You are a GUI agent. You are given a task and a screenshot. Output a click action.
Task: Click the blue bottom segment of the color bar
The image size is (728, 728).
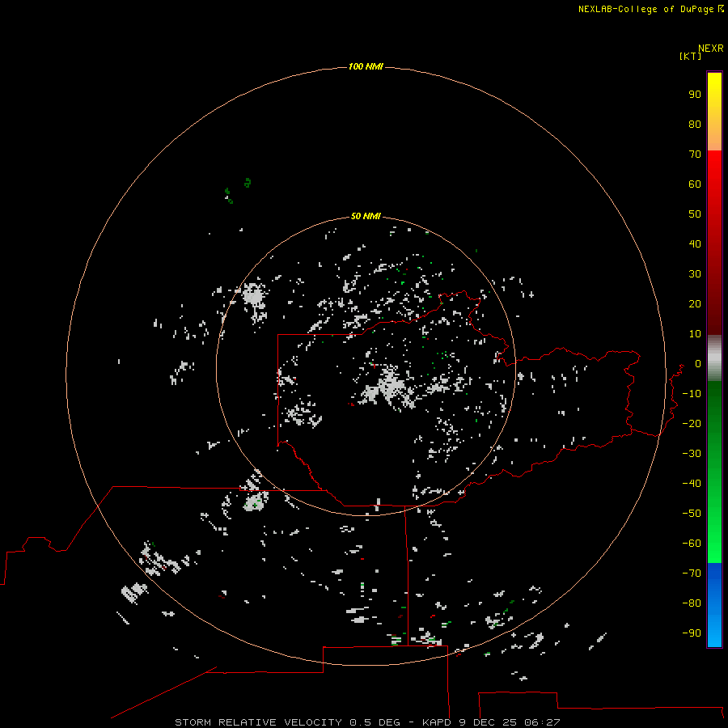point(714,605)
